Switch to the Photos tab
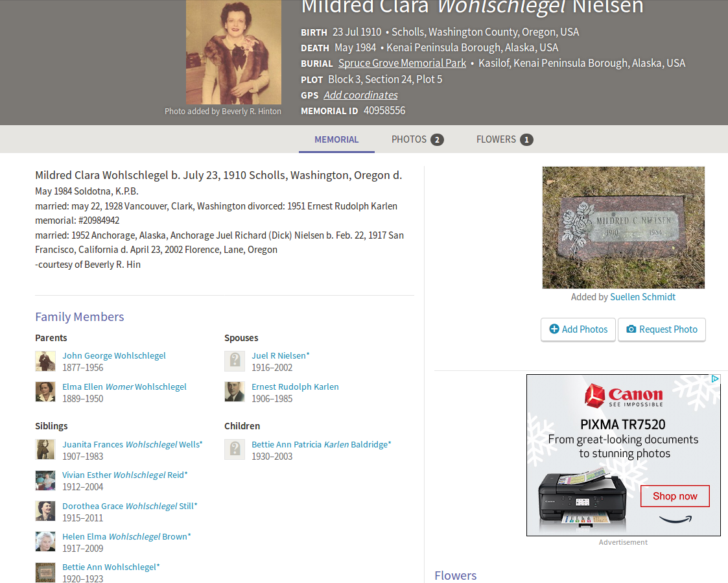Screen dimensions: 728x583 [417, 139]
